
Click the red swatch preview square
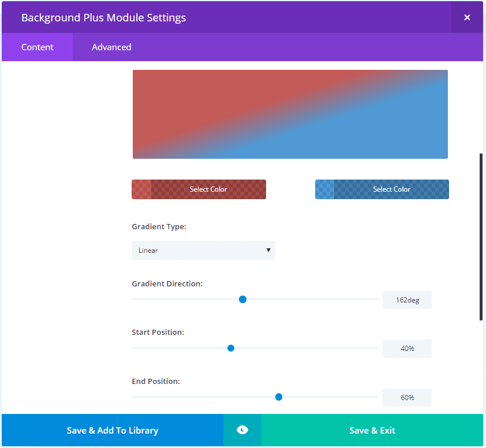pos(141,189)
